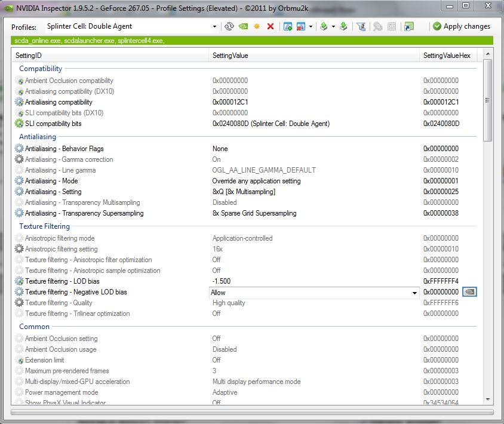Remove application from profile icon
The image size is (504, 424).
tap(301, 26)
